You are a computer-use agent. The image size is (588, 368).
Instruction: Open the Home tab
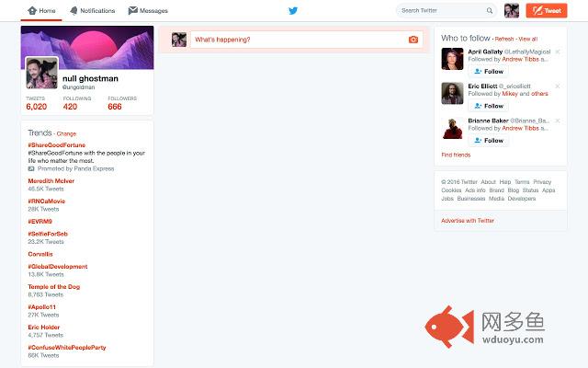(x=41, y=10)
